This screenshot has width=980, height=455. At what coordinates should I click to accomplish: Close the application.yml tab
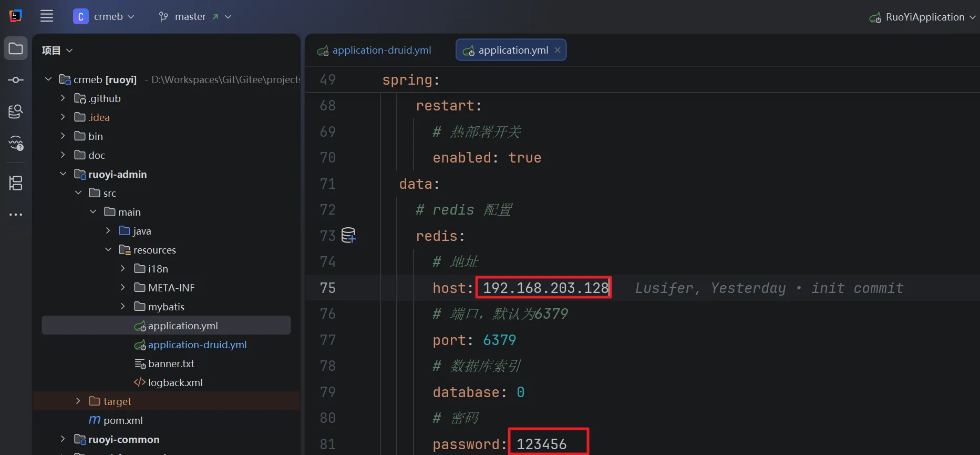[558, 50]
